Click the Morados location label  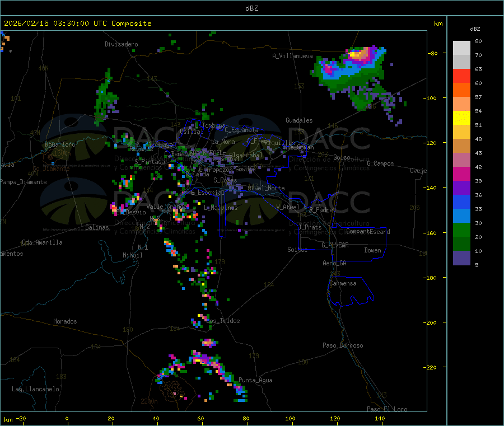[65, 321]
